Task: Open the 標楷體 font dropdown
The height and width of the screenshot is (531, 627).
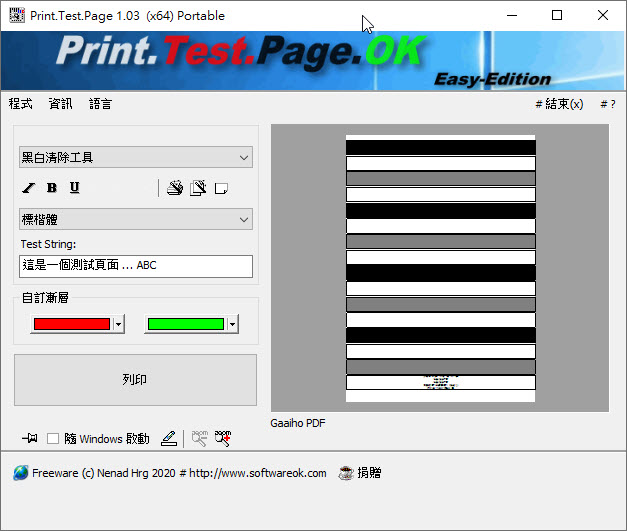Action: 136,219
